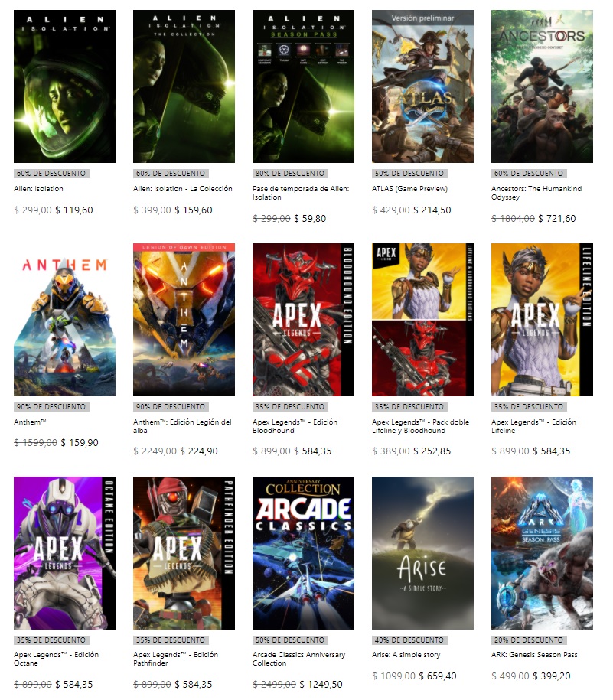Open the Arise: A simple story cover
This screenshot has width=613, height=700.
click(x=422, y=553)
